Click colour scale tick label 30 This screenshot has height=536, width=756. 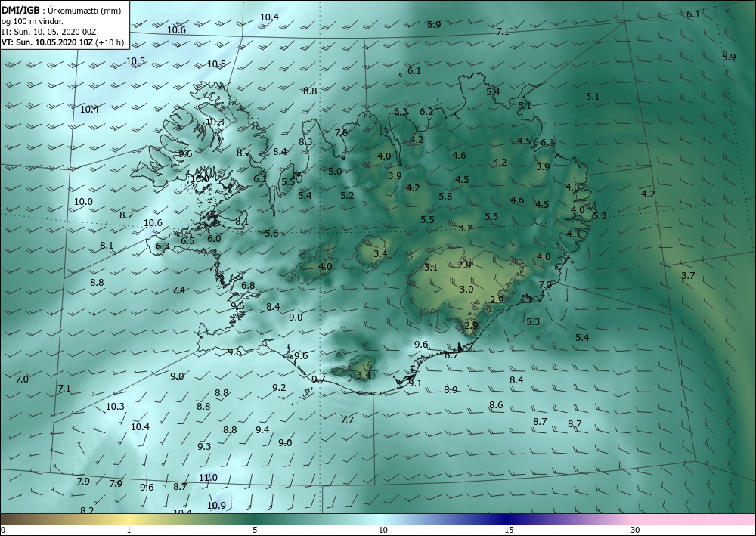(635, 530)
